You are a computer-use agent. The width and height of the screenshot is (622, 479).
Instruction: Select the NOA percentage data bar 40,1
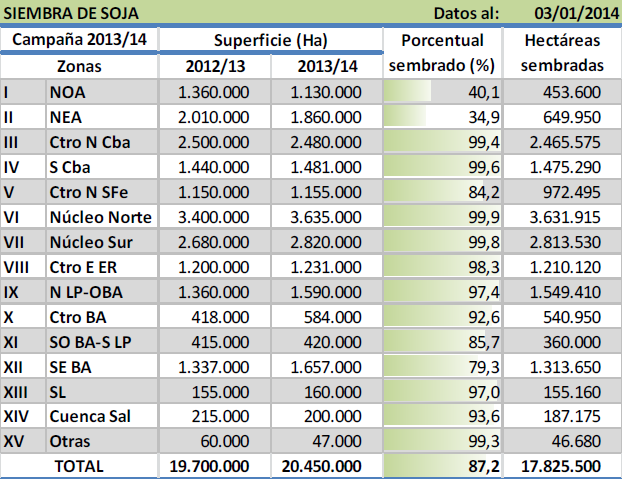pyautogui.click(x=441, y=92)
